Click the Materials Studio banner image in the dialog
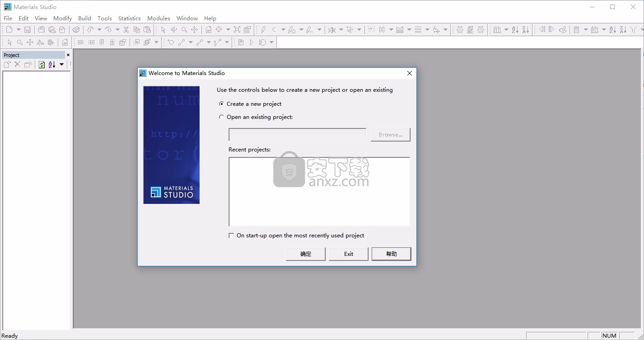The width and height of the screenshot is (644, 340). (x=172, y=145)
